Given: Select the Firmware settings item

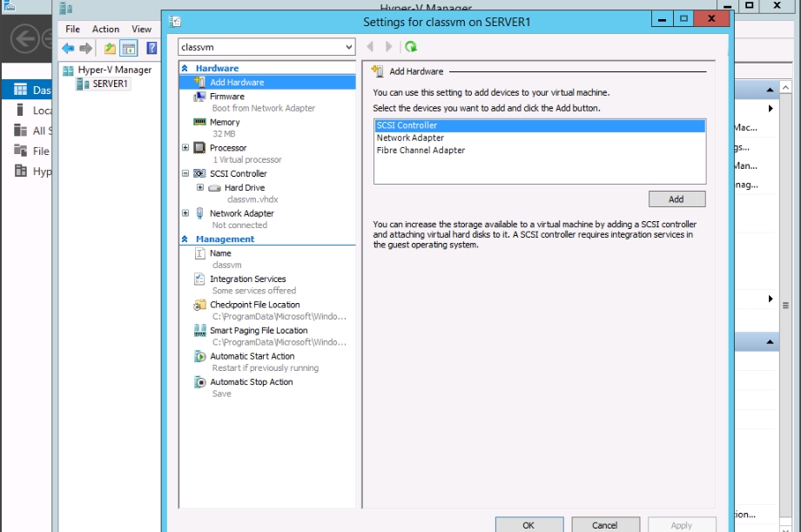Looking at the screenshot, I should (226, 97).
